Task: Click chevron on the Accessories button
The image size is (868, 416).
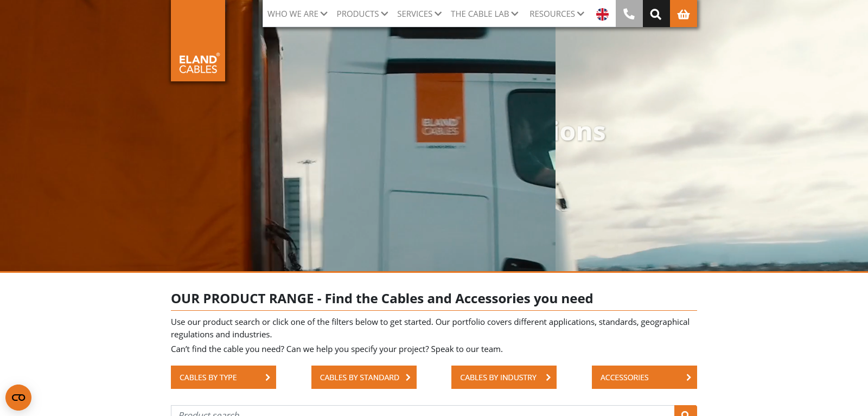Action: click(688, 377)
